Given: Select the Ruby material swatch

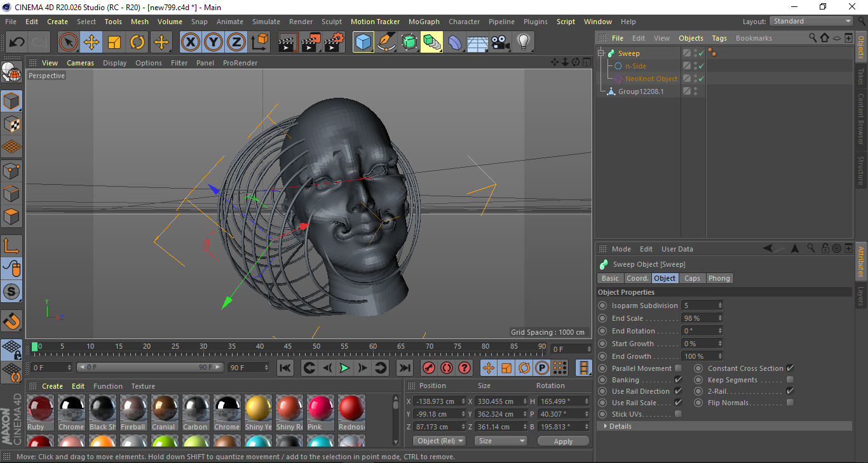Looking at the screenshot, I should (x=40, y=413).
